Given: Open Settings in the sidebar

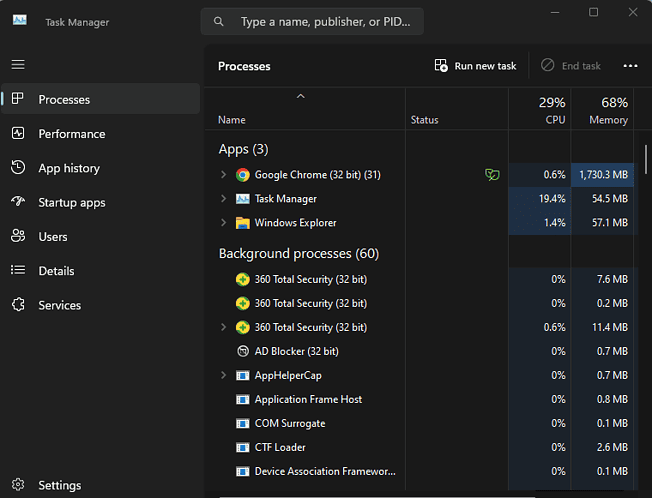Looking at the screenshot, I should [59, 485].
